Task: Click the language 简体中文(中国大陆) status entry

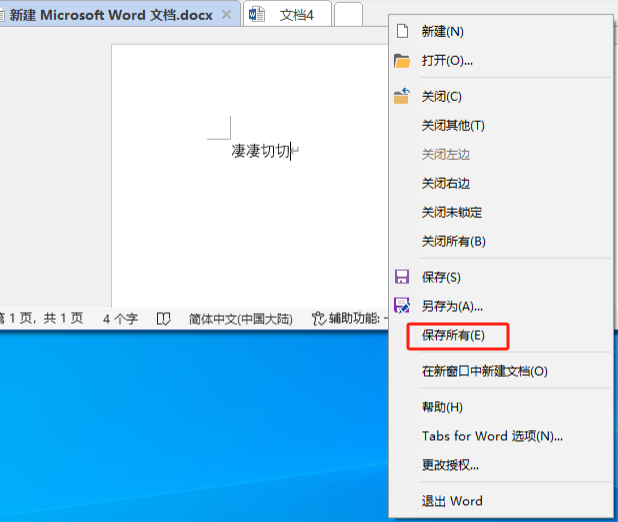Action: tap(240, 319)
